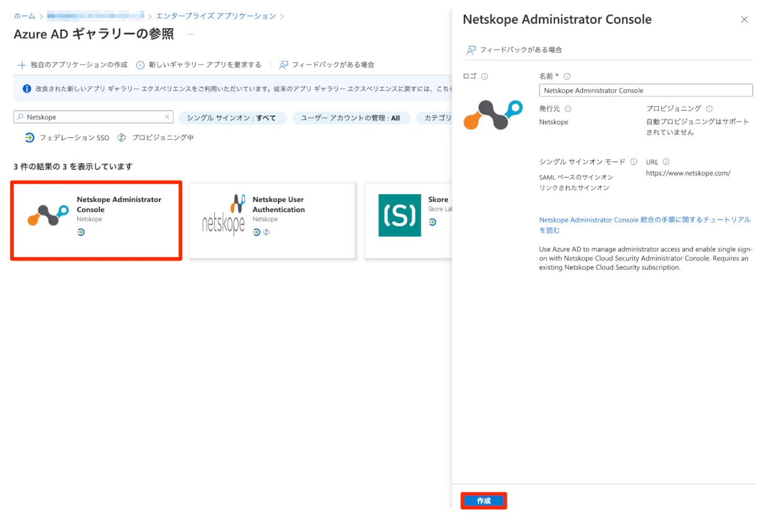Click the SSO icon on the Administrator Console card
The height and width of the screenshot is (532, 772).
80,232
